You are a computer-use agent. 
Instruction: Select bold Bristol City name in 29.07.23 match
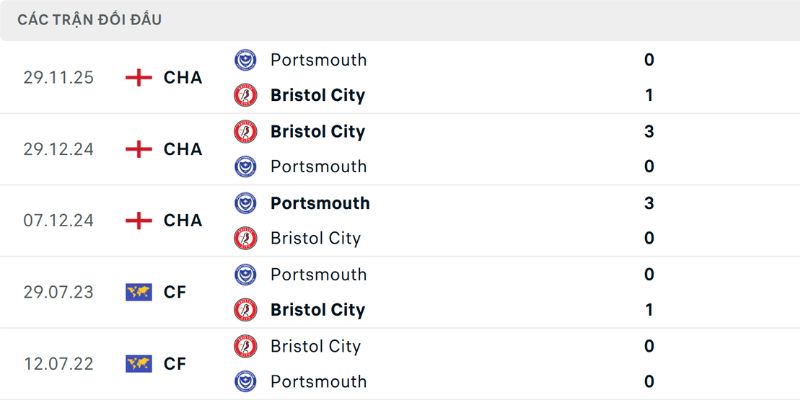coord(317,310)
